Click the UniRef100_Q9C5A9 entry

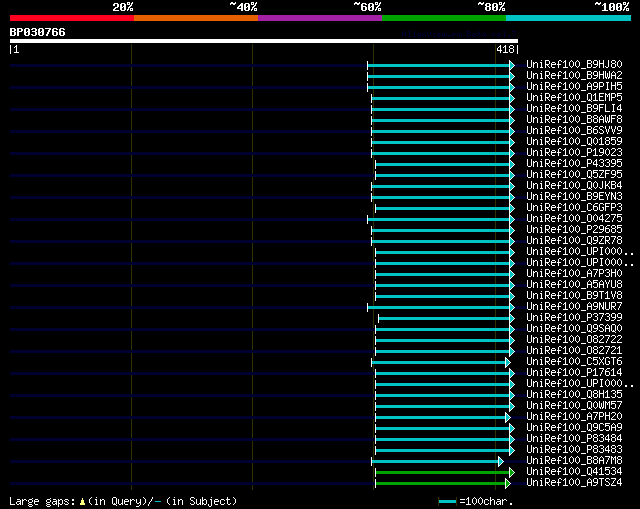[574, 428]
